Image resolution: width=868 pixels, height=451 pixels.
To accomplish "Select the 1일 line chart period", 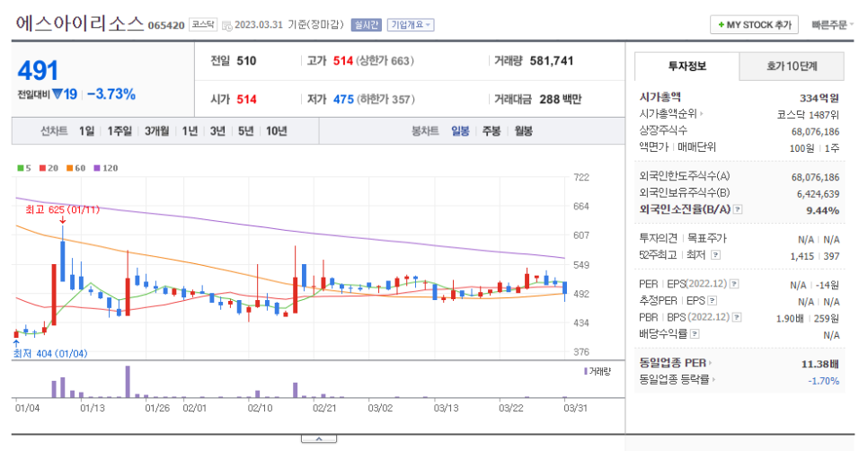I will click(x=86, y=131).
